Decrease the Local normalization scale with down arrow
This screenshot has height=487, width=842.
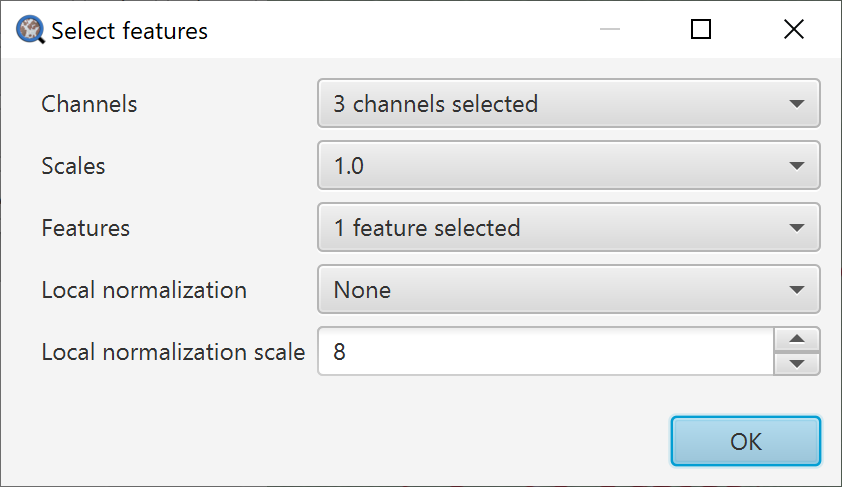coord(797,364)
